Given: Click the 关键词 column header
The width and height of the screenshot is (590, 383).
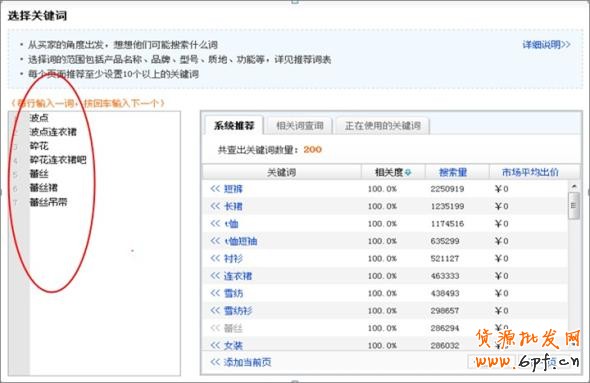Looking at the screenshot, I should [x=281, y=172].
